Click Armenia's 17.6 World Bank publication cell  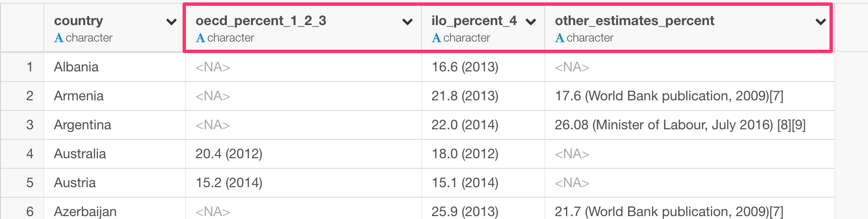pos(689,96)
